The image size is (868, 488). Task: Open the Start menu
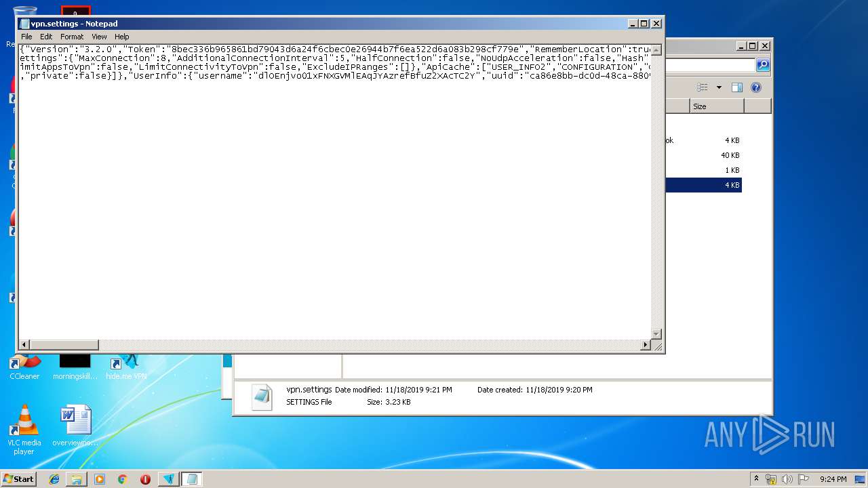[19, 479]
